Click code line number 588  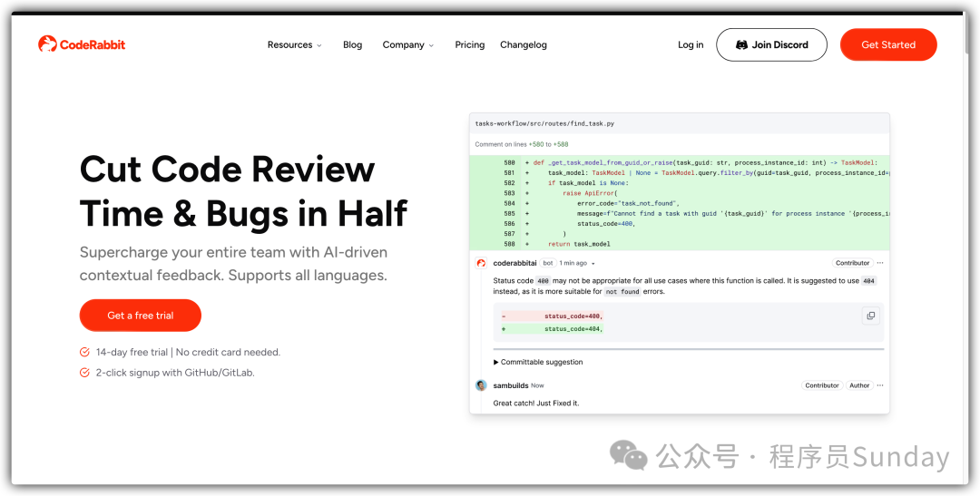point(509,244)
